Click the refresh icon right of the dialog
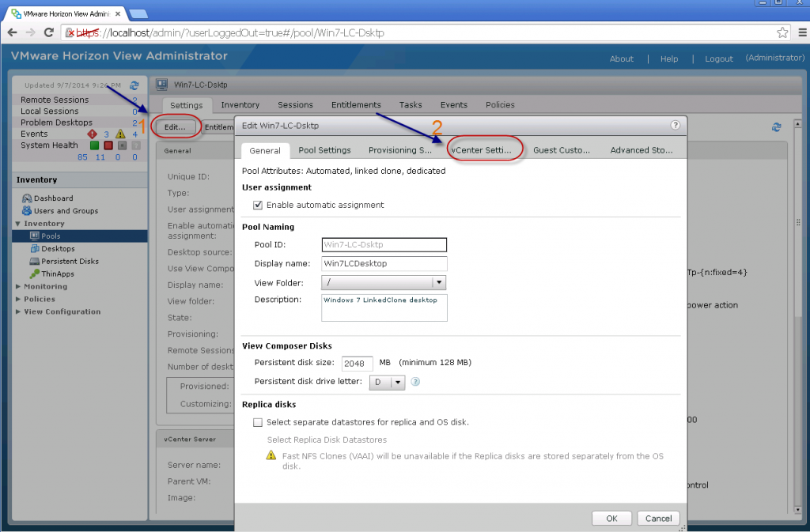810x532 pixels. click(x=777, y=127)
